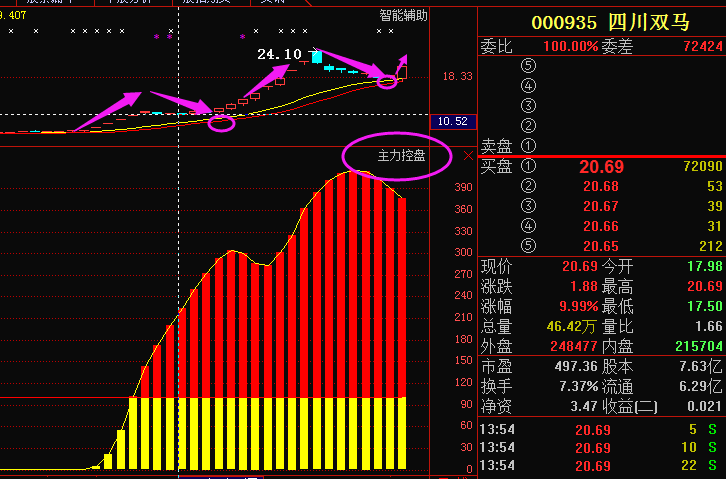Select the 现价 value 20.69
Viewport: 726px width, 479px height.
(x=580, y=266)
